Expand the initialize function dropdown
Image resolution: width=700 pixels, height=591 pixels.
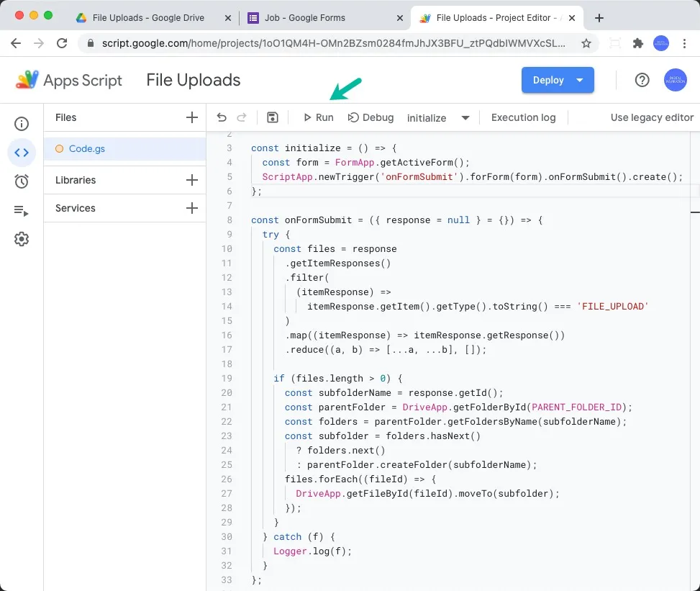tap(465, 118)
